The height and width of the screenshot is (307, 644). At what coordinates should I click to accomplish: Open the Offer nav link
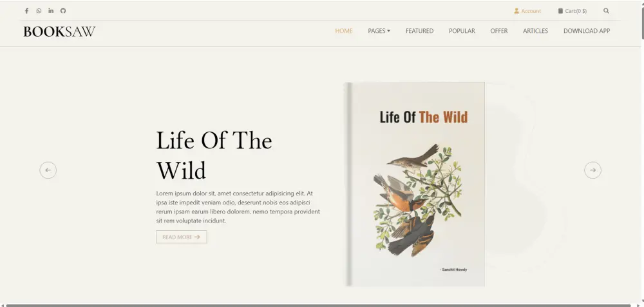499,31
